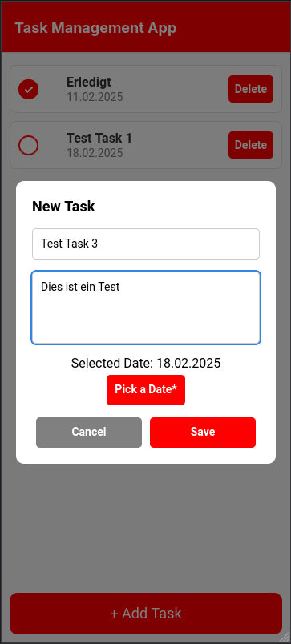Screen dimensions: 291x644
Task: Click the empty circle icon beside Test Task 1
Action: coord(28,146)
